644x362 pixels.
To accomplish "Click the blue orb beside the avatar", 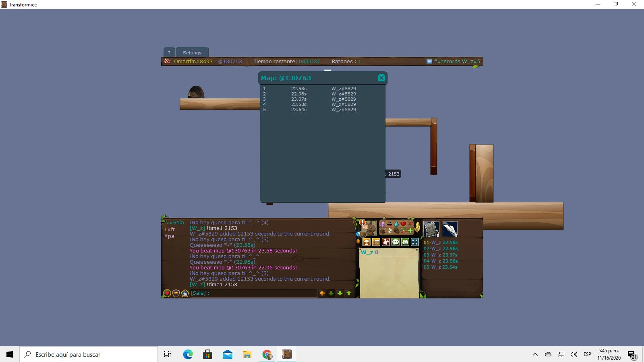I will [x=358, y=234].
